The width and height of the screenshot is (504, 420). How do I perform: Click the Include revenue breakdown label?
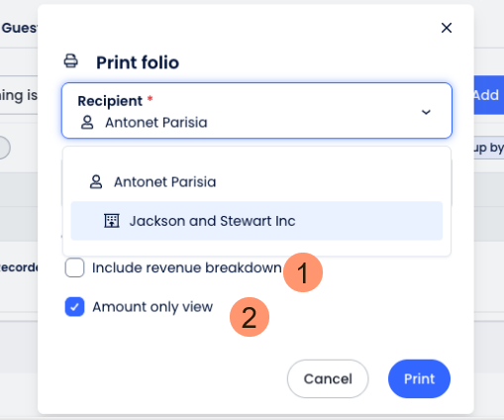(187, 267)
